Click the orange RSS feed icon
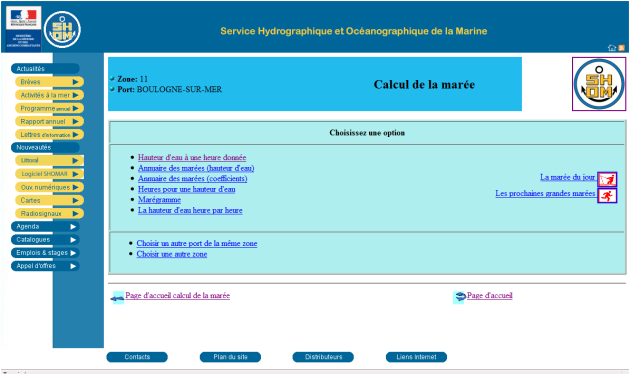 coord(622,48)
